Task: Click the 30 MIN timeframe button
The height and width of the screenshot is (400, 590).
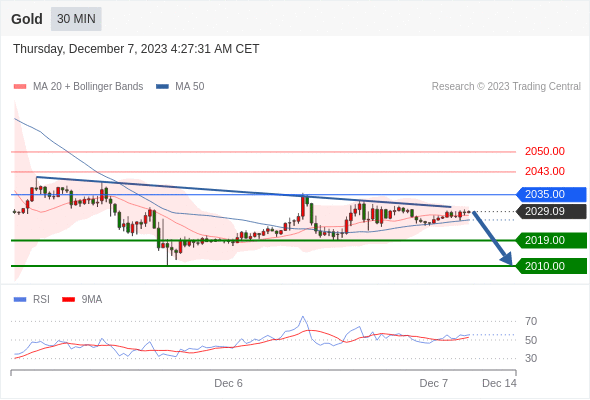Action: (x=76, y=19)
